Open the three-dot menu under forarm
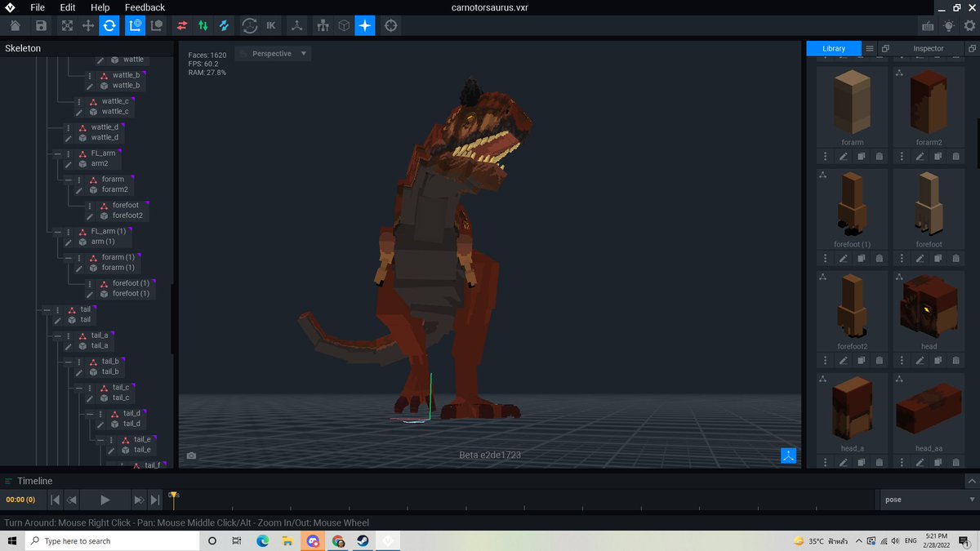980x551 pixels. click(x=826, y=156)
